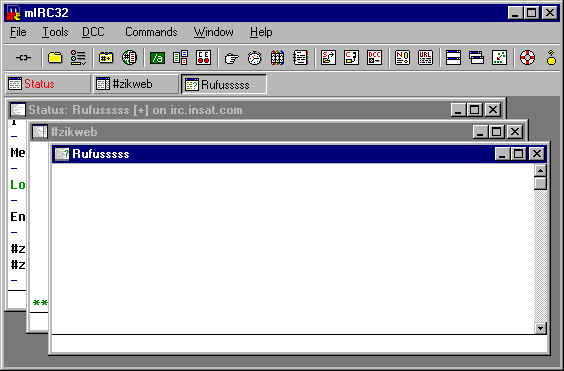This screenshot has width=564, height=371.
Task: Click the scroll down arrow in Rufusssss window
Action: point(540,328)
